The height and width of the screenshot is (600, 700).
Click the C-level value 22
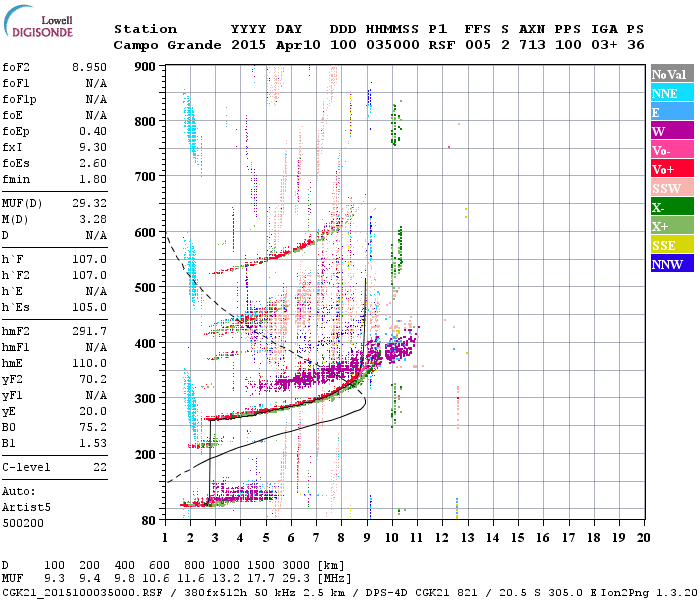pyautogui.click(x=100, y=467)
